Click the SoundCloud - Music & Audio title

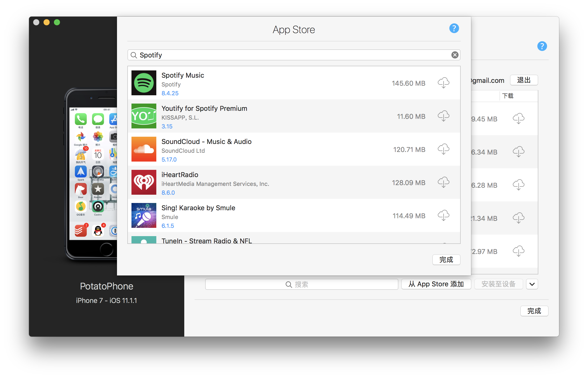pos(207,142)
